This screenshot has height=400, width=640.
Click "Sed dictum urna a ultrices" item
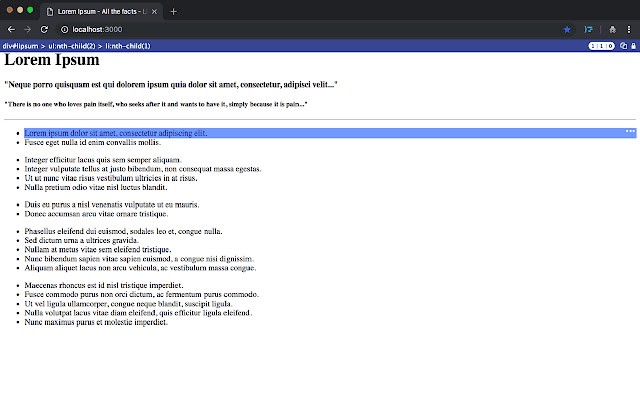[82, 240]
